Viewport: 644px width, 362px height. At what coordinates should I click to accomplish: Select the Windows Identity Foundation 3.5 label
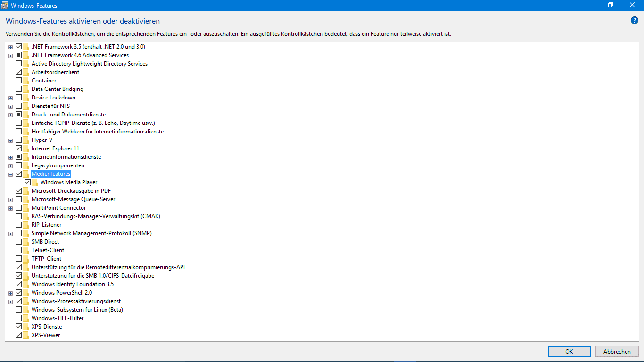[73, 284]
